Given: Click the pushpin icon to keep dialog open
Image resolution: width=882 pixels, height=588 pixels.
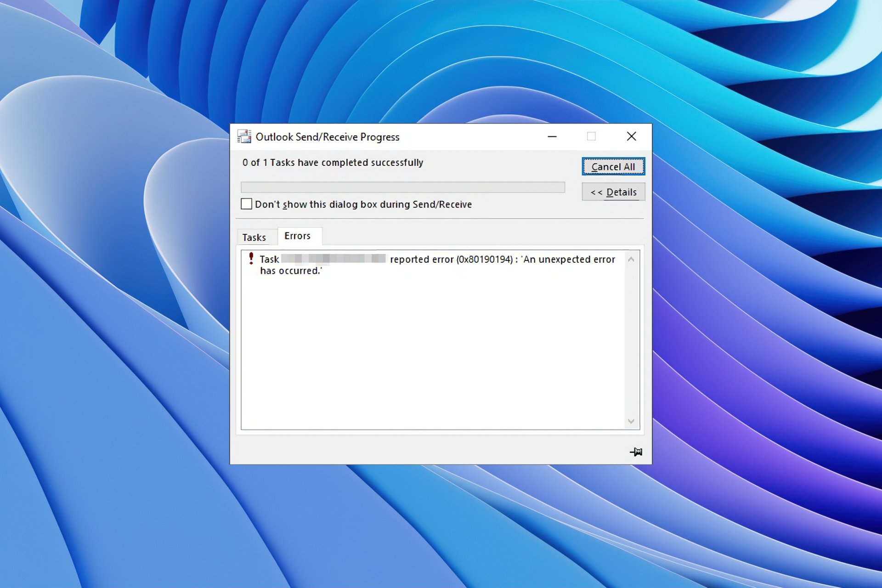Looking at the screenshot, I should [x=636, y=452].
